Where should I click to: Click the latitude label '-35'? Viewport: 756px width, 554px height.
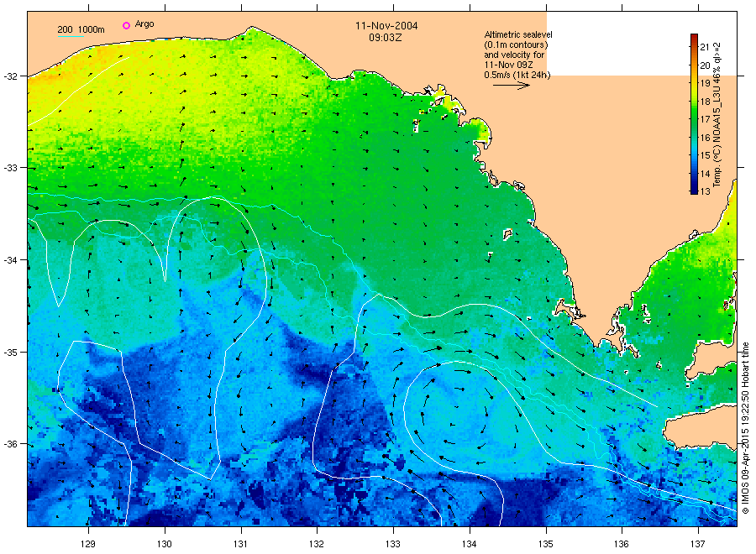[x=10, y=353]
